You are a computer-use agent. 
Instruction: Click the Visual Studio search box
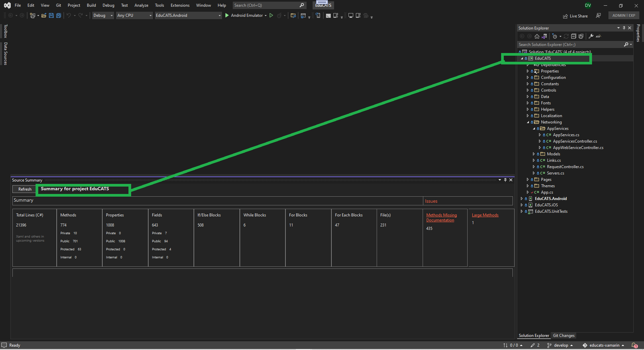(x=269, y=5)
